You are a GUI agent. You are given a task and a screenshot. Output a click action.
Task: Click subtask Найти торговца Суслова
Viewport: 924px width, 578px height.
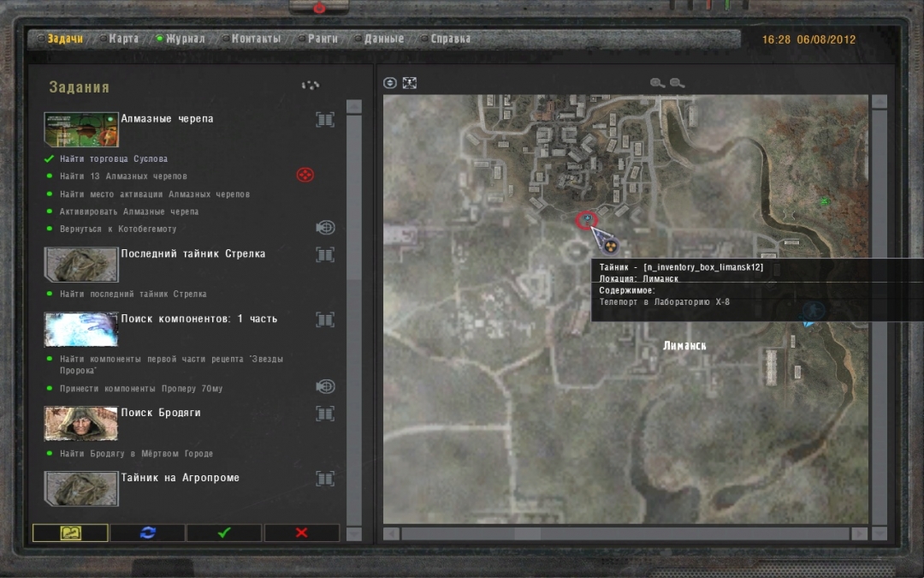114,158
